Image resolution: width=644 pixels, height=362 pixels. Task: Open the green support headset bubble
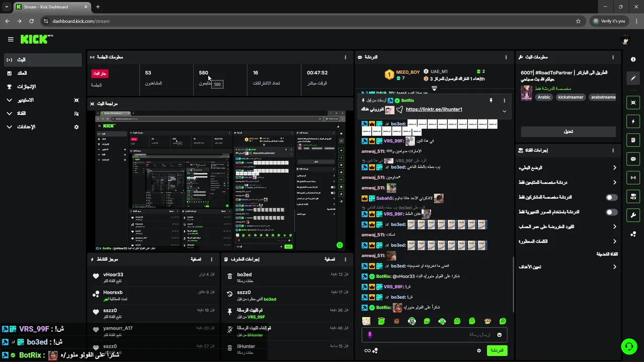coord(628,346)
